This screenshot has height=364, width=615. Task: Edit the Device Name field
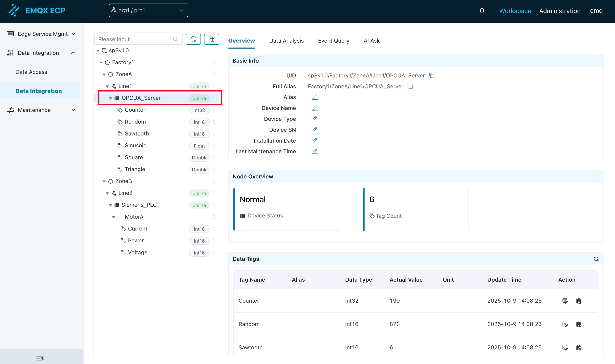pyautogui.click(x=315, y=108)
